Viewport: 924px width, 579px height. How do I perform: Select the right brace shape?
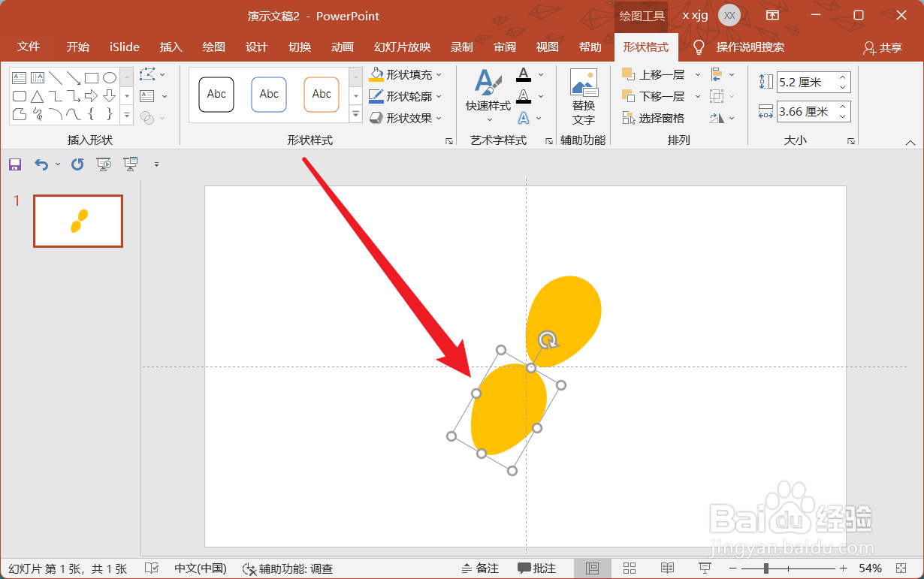pyautogui.click(x=110, y=114)
